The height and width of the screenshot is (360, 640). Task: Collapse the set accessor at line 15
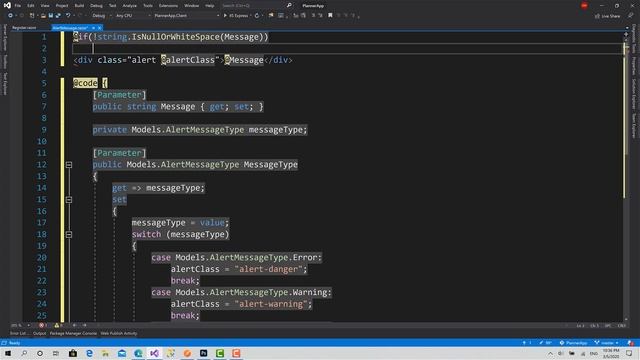tap(69, 200)
